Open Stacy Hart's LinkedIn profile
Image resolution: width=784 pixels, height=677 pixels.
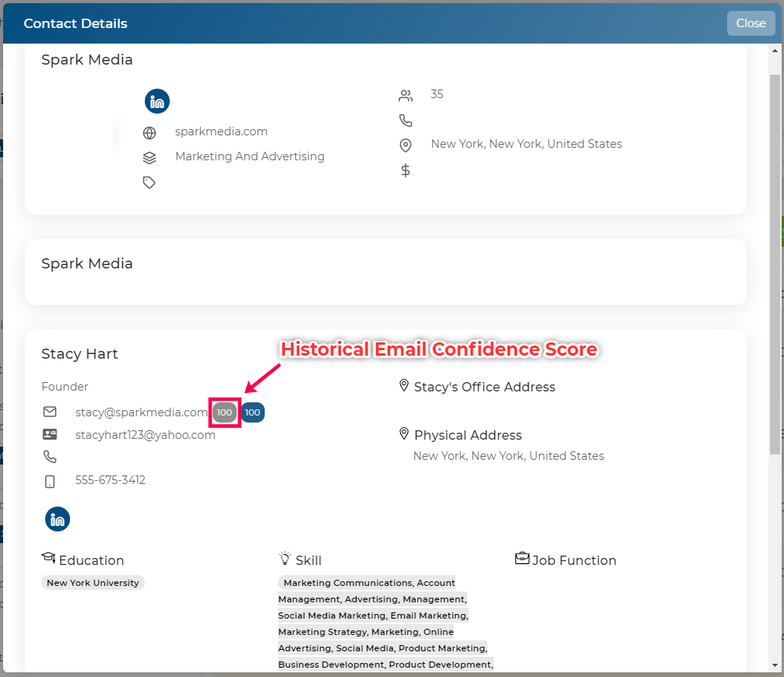pyautogui.click(x=58, y=519)
